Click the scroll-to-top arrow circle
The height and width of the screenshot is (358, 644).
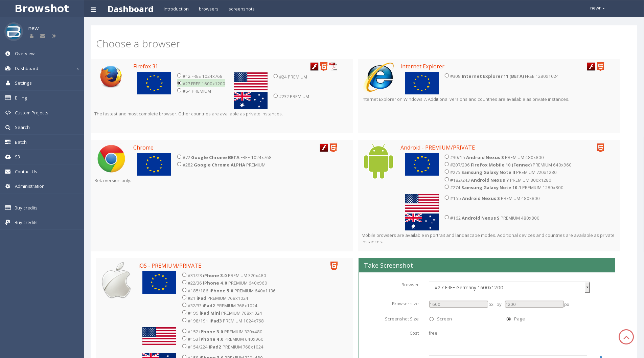coord(626,337)
